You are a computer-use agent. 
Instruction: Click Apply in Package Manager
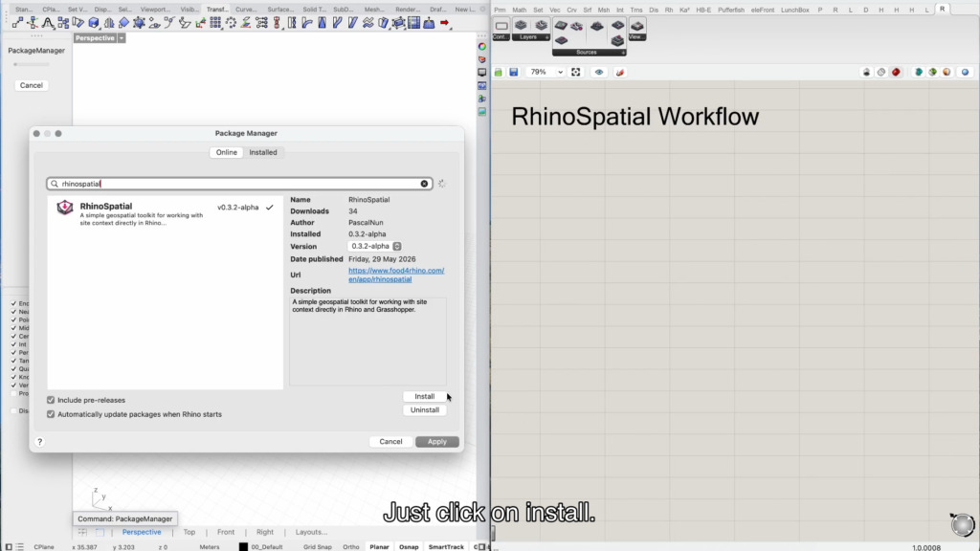pyautogui.click(x=436, y=442)
